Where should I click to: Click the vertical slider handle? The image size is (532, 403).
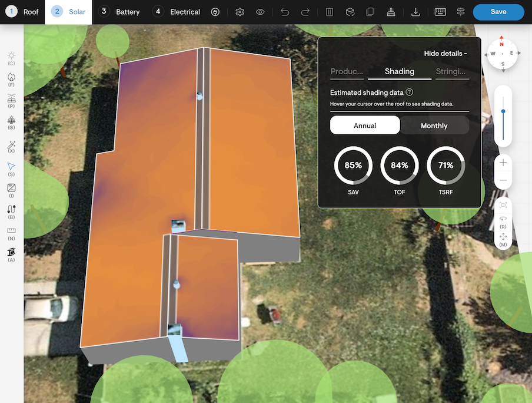point(503,111)
